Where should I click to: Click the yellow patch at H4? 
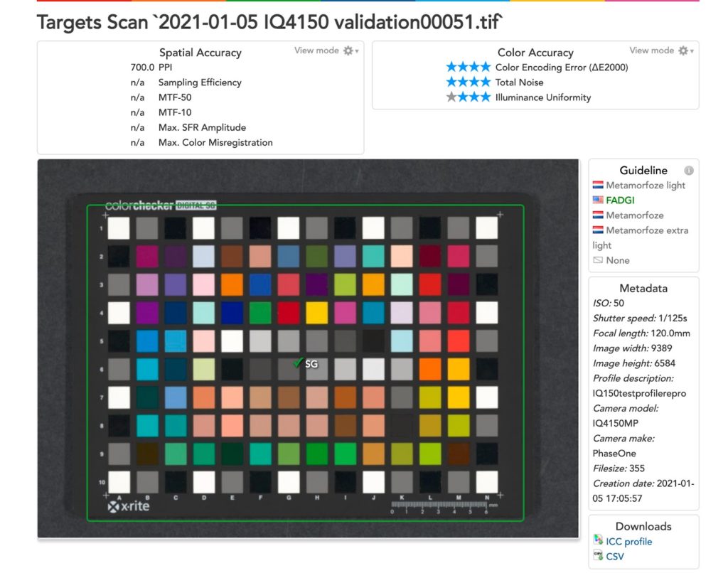(316, 313)
